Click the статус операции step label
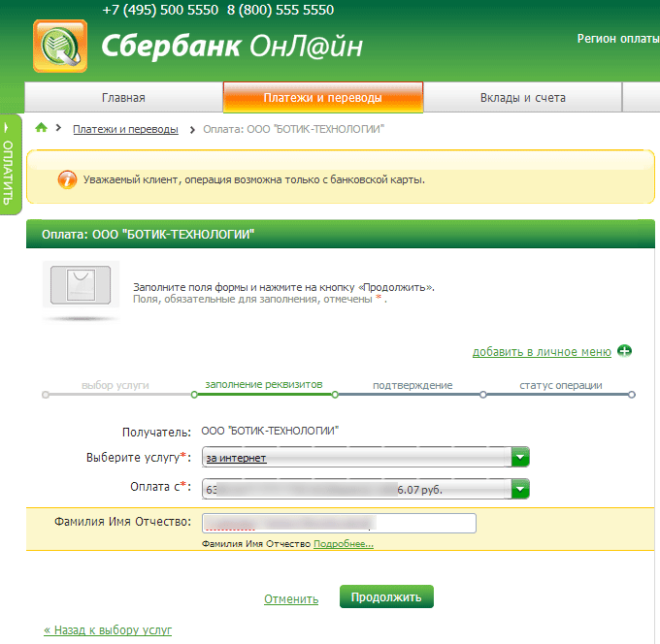The height and width of the screenshot is (644, 660). 561,385
